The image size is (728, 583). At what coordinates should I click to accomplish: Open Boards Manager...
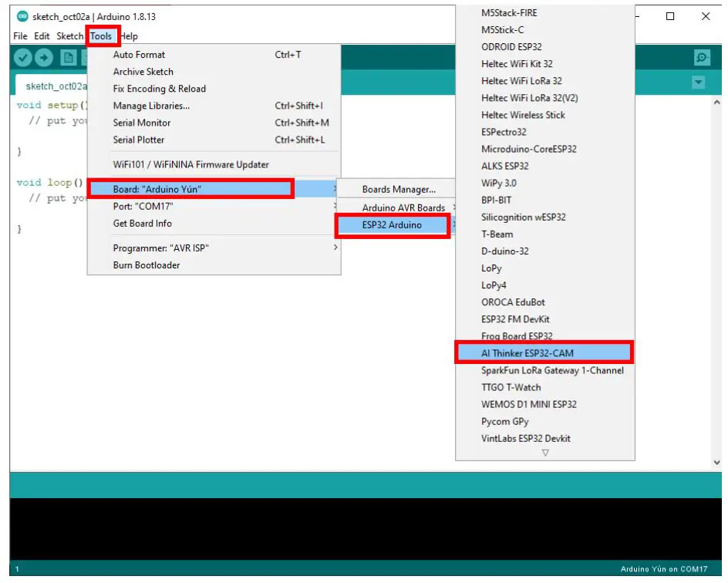pyautogui.click(x=396, y=190)
